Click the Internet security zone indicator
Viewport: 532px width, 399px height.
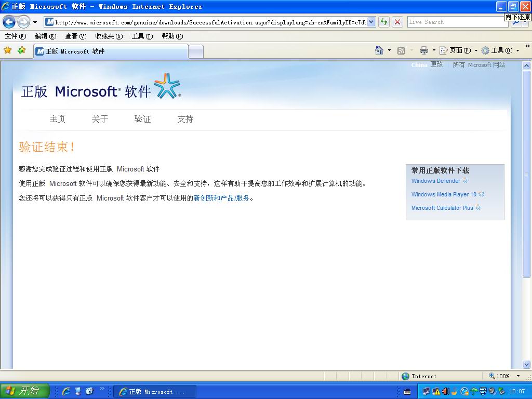tap(419, 376)
